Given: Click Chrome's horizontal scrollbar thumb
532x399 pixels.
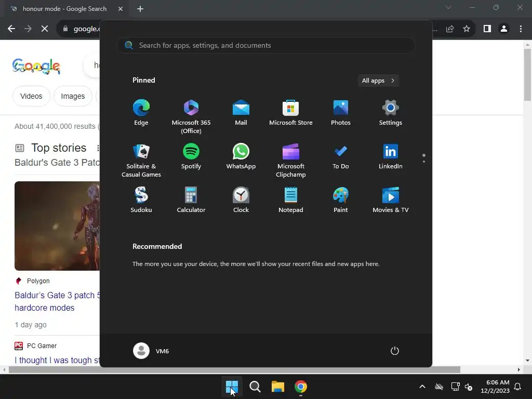Looking at the screenshot, I should pyautogui.click(x=234, y=369).
